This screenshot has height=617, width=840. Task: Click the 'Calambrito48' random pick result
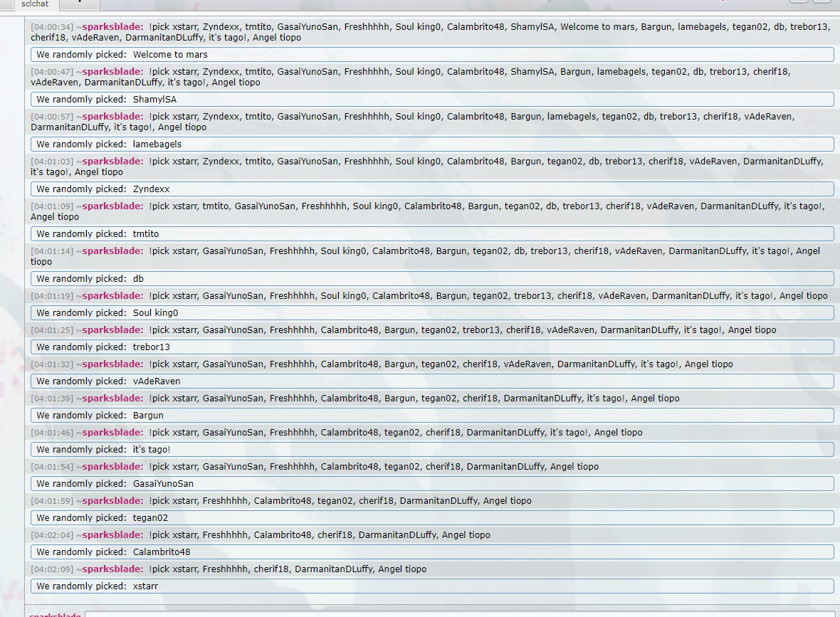pos(432,552)
